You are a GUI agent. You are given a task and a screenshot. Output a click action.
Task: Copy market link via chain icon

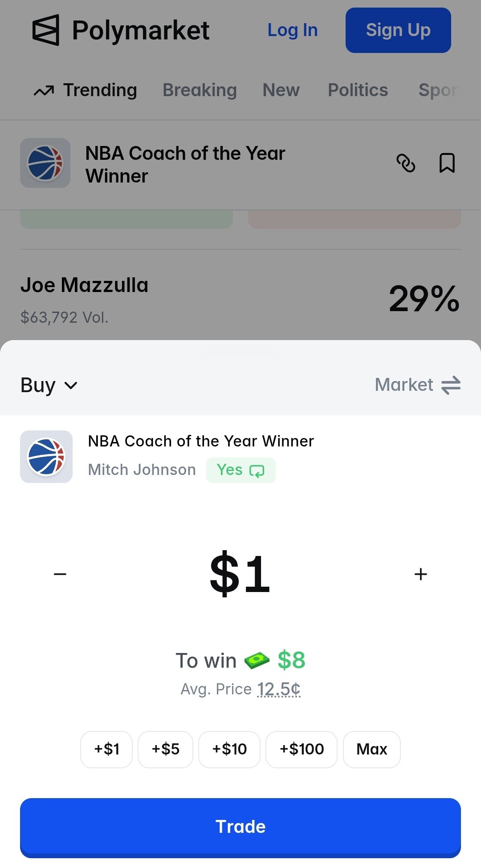pos(406,163)
